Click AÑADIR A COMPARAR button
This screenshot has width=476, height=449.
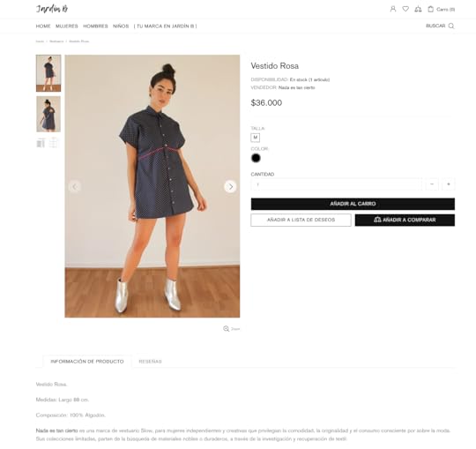tap(405, 220)
